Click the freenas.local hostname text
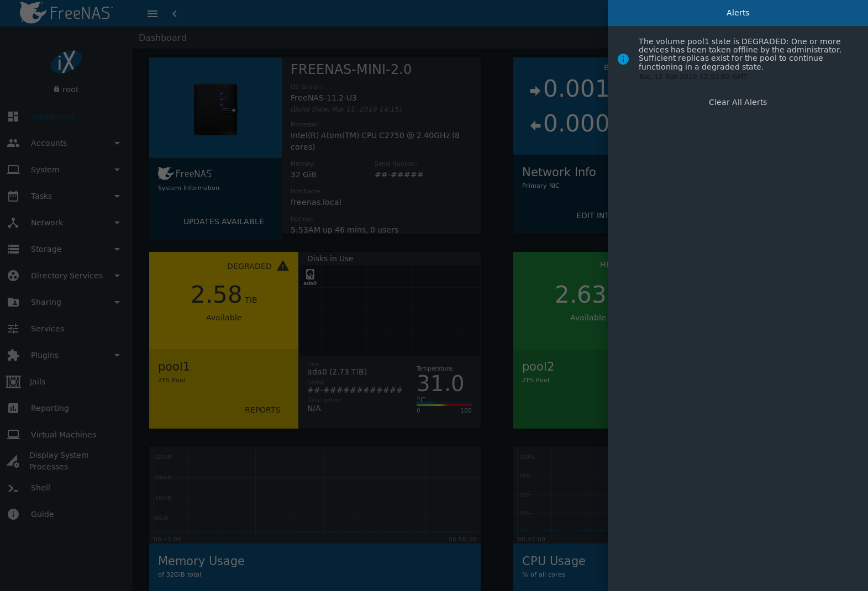Viewport: 868px width, 591px height. [316, 202]
